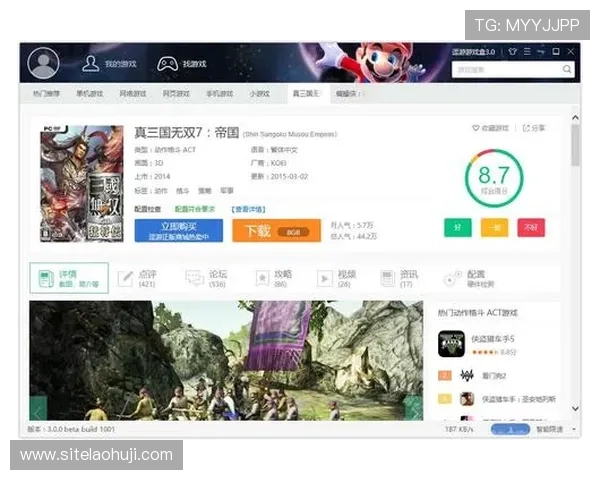Click the vertical scrollbar thumb
The width and height of the screenshot is (600, 480).
pos(575,145)
